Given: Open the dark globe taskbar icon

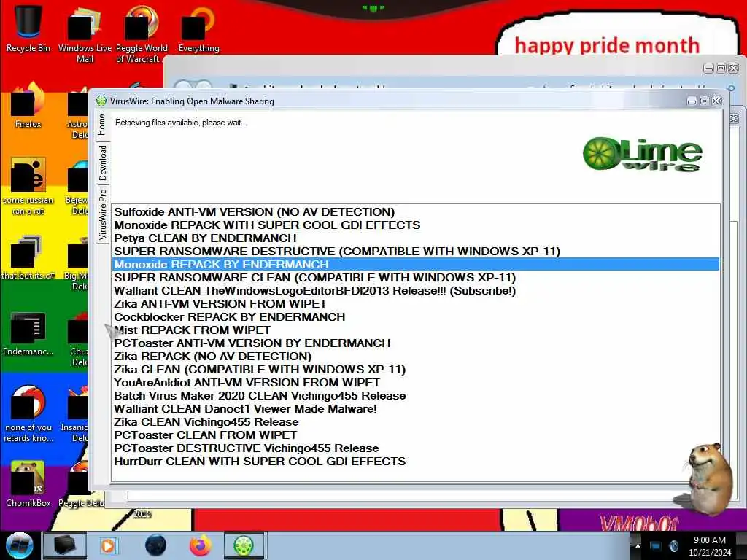Looking at the screenshot, I should (156, 545).
